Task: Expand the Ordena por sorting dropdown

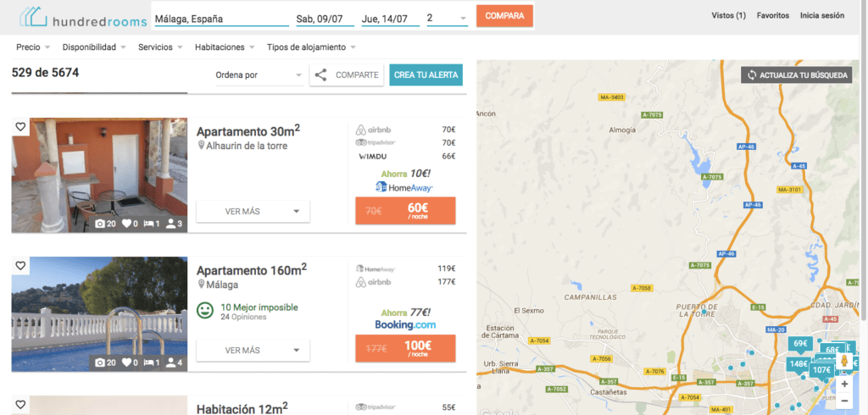Action: (x=259, y=75)
